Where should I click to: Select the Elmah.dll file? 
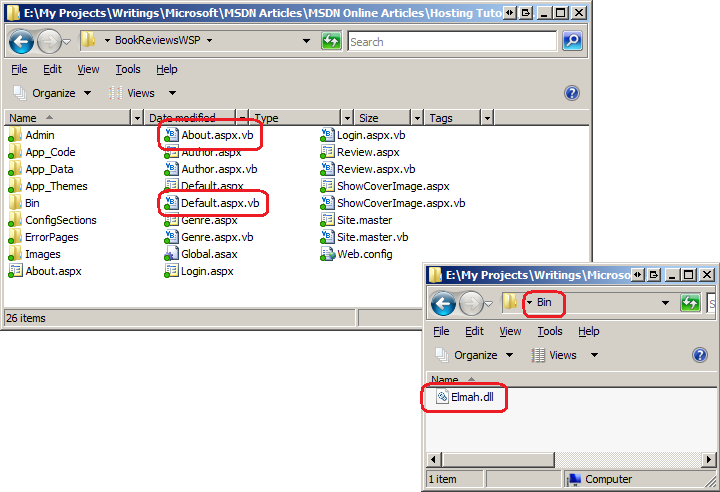(x=472, y=397)
